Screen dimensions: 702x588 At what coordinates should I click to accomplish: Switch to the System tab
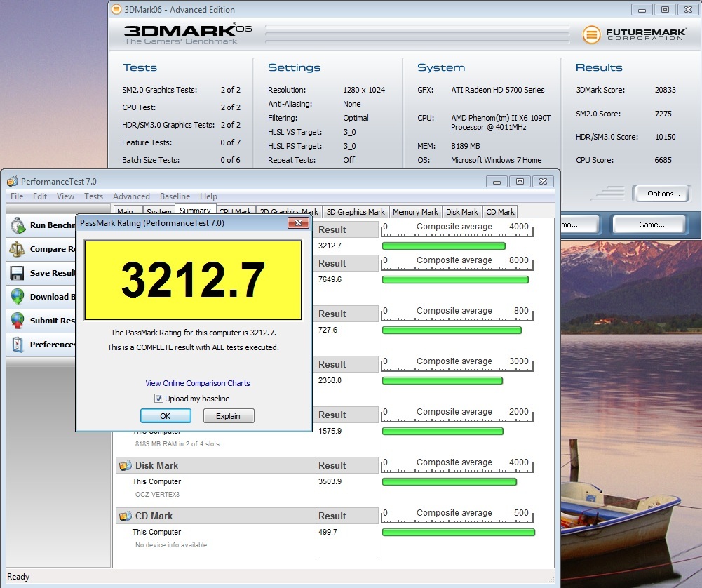point(158,211)
